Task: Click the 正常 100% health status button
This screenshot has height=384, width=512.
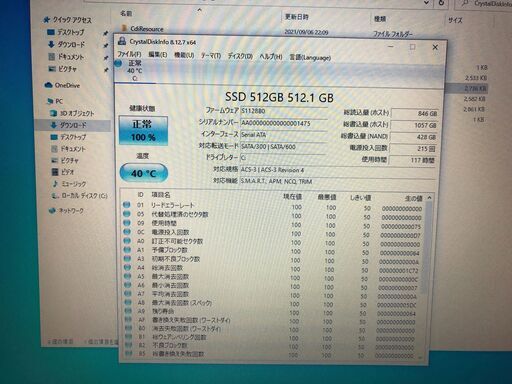Action: pos(143,130)
